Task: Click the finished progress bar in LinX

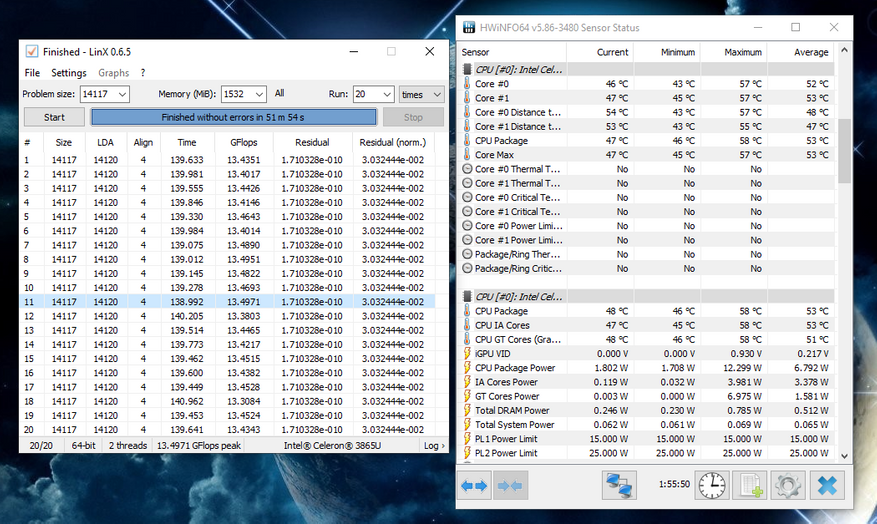Action: coord(234,117)
